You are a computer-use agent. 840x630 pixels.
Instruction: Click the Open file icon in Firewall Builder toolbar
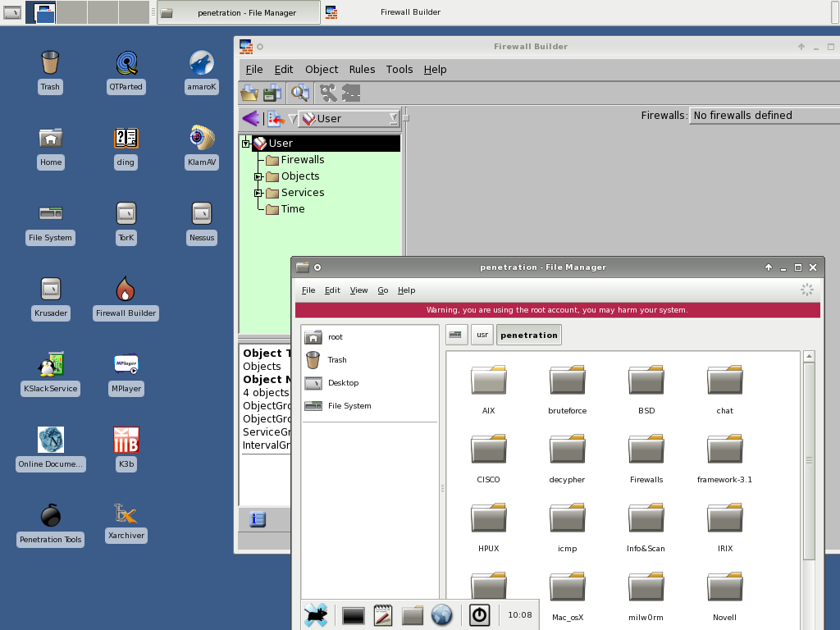249,94
